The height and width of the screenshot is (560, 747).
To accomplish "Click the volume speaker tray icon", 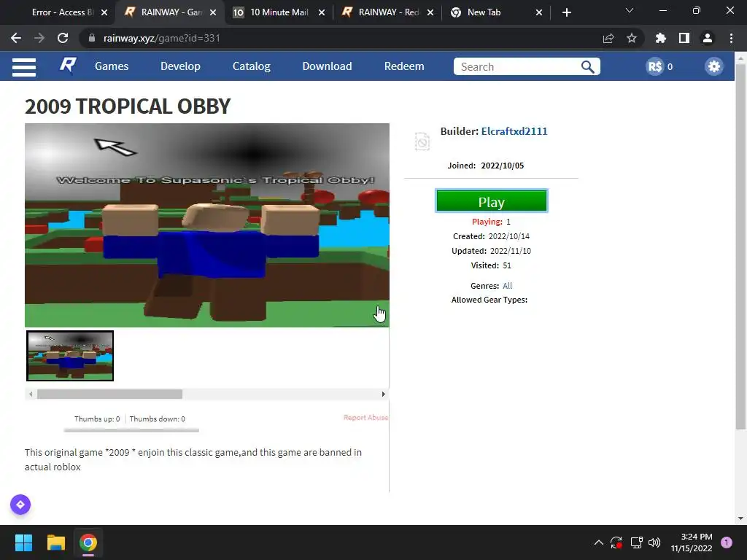I will (654, 542).
